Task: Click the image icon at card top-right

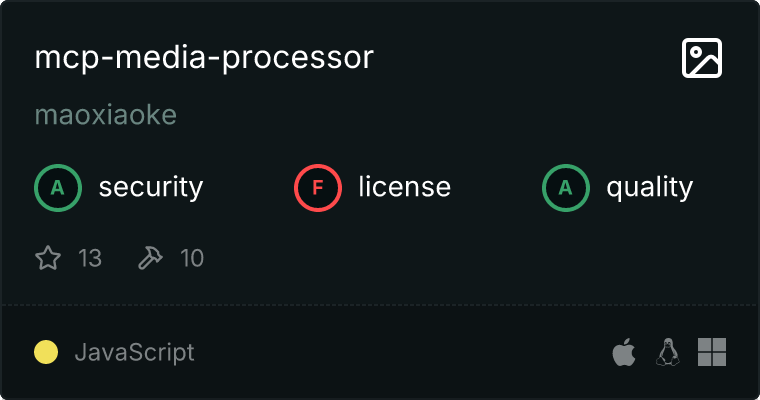Action: 701,59
